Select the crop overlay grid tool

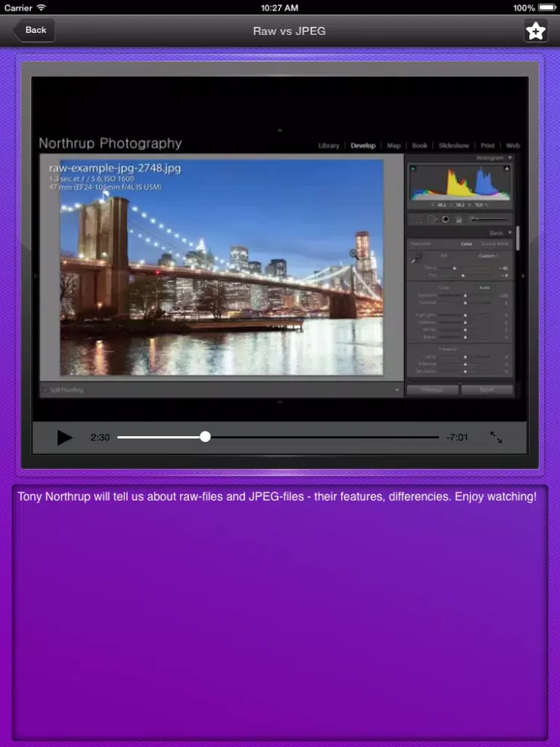(415, 220)
